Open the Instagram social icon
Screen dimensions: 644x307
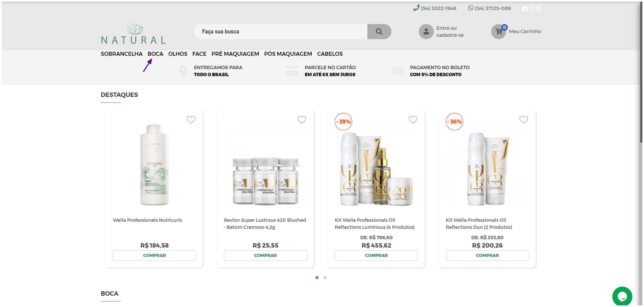[532, 9]
